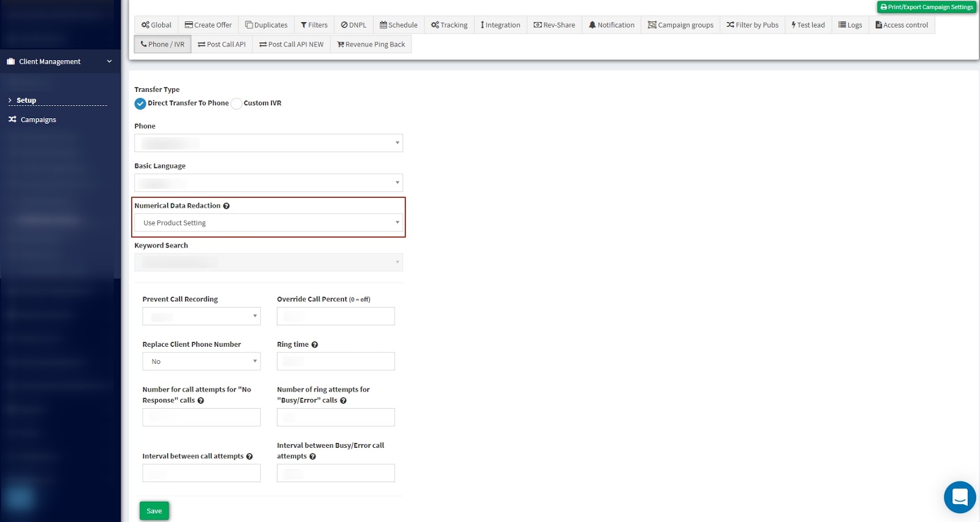Click the Override Call Percent input field

click(336, 317)
